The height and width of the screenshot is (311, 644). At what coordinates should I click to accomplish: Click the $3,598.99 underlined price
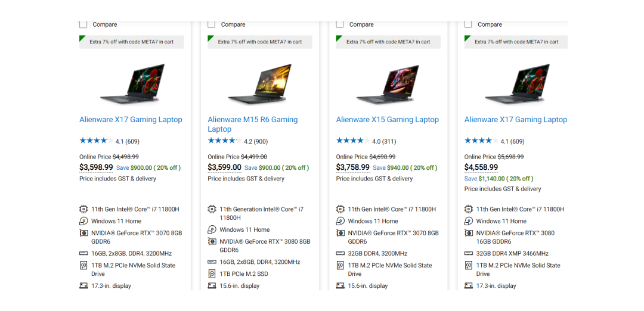click(96, 167)
